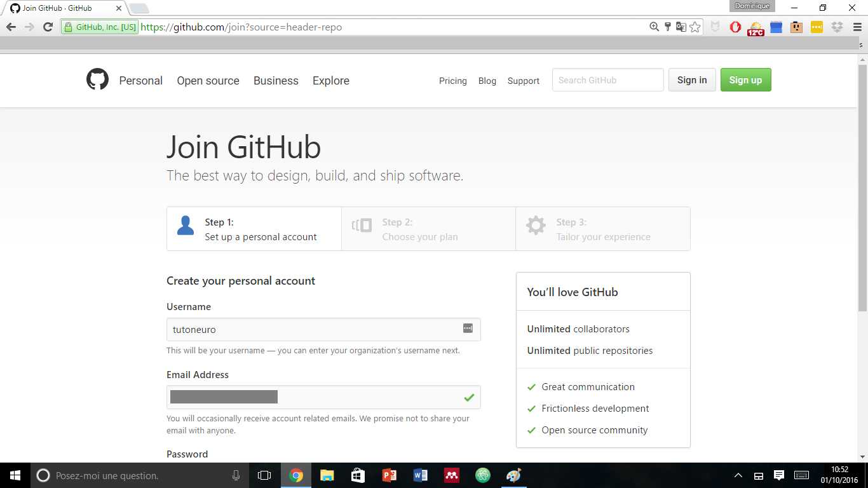Click the Dominique profile button
Viewport: 868px width, 488px height.
[x=752, y=6]
